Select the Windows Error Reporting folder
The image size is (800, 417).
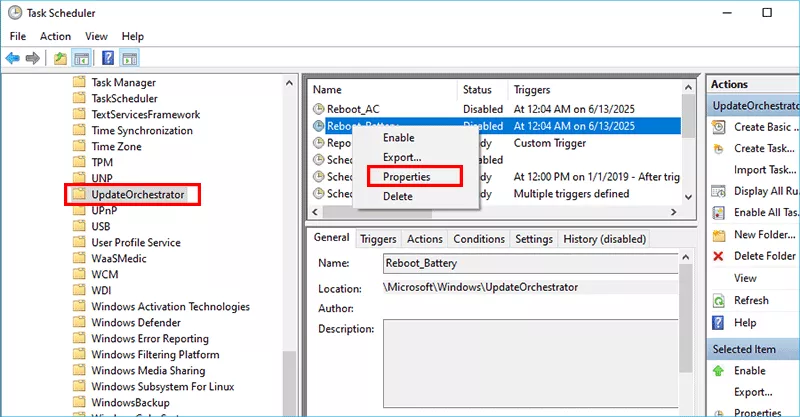pos(150,338)
